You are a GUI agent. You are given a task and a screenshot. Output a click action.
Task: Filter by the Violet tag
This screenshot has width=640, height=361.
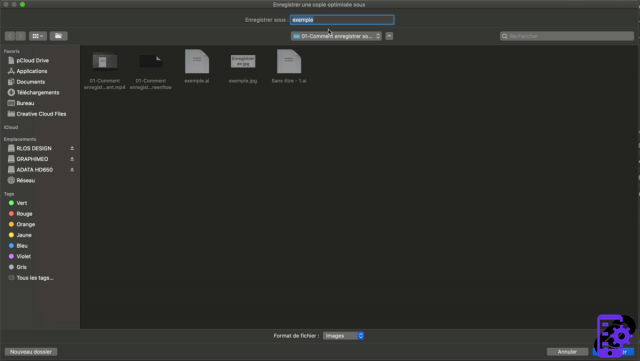[23, 256]
